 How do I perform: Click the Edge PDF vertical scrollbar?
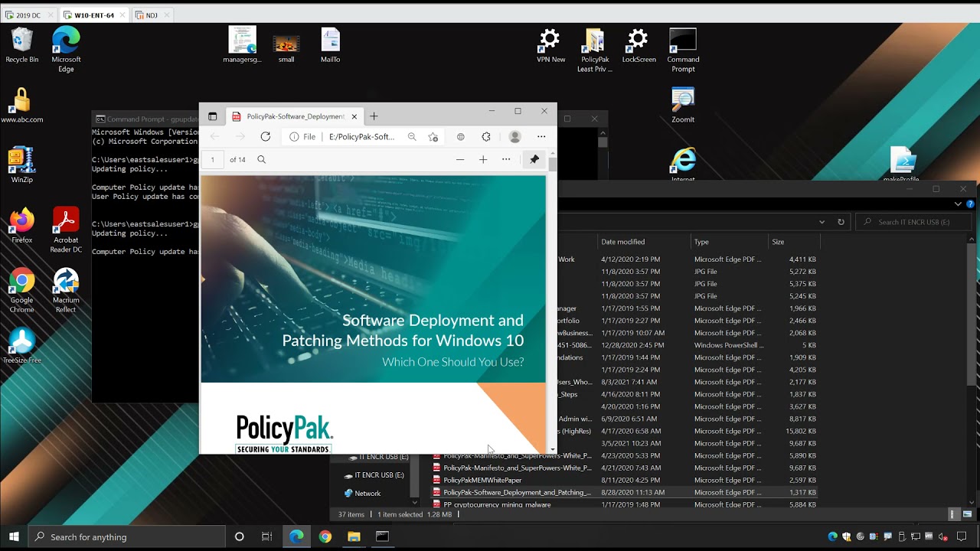pos(553,302)
